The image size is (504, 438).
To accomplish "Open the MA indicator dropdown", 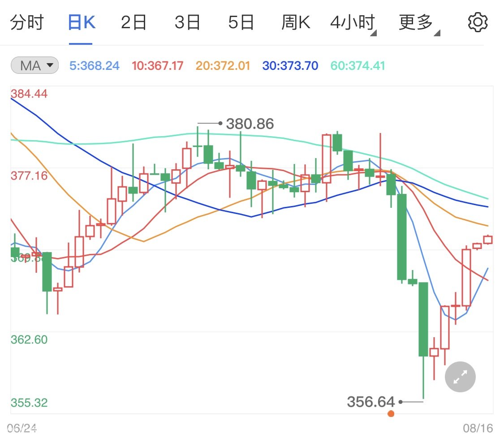I will [x=34, y=66].
